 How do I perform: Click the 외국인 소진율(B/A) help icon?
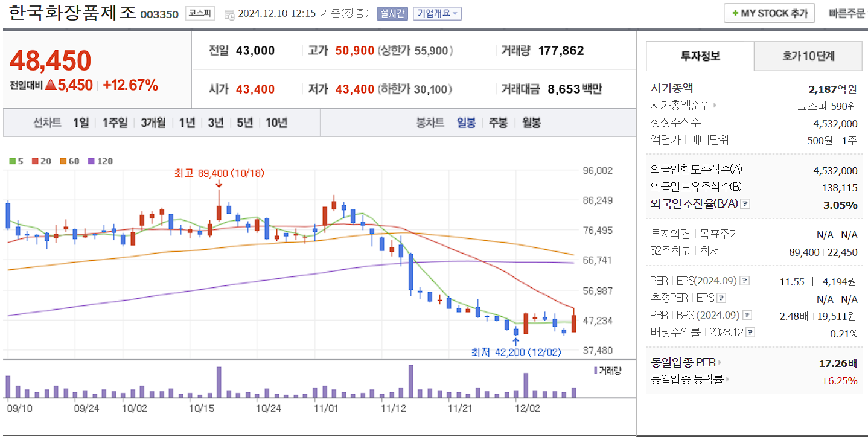745,204
